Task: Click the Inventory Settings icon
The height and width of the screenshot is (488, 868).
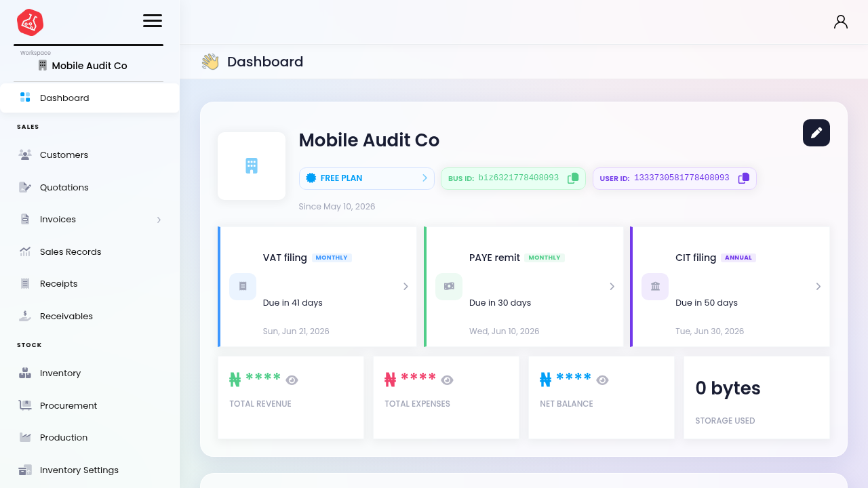Action: tap(25, 470)
